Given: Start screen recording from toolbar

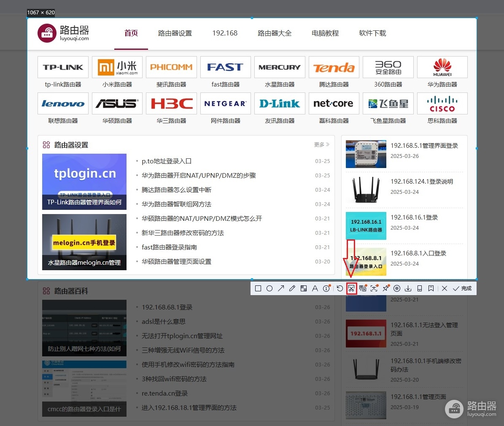Looking at the screenshot, I should pos(397,288).
